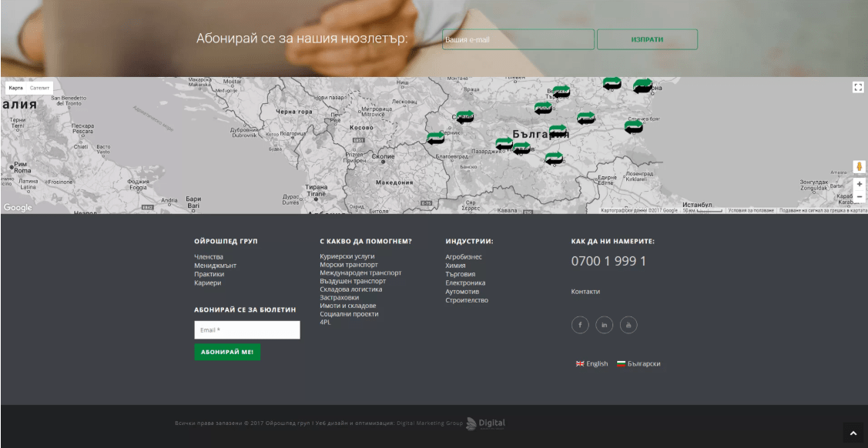
Task: Open the Членства link
Action: [209, 257]
